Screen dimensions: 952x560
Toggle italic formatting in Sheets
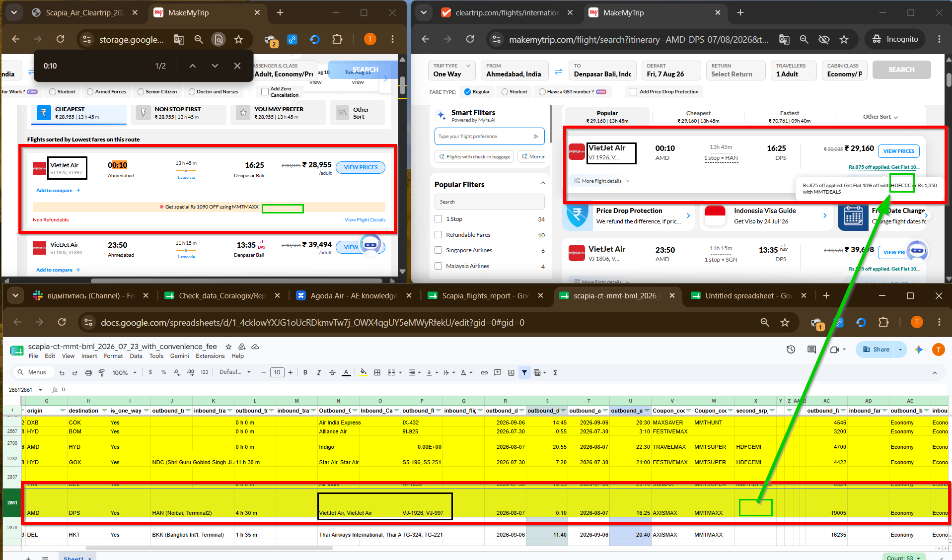coord(318,372)
